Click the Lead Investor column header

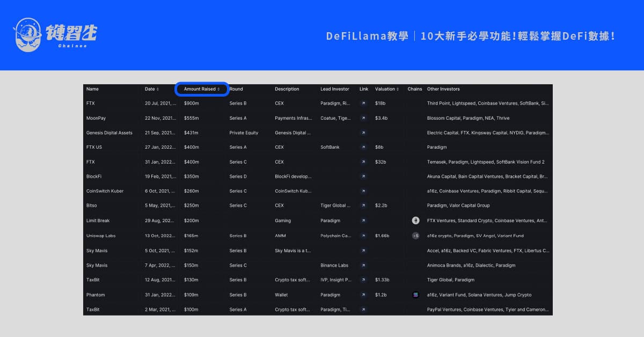click(335, 89)
